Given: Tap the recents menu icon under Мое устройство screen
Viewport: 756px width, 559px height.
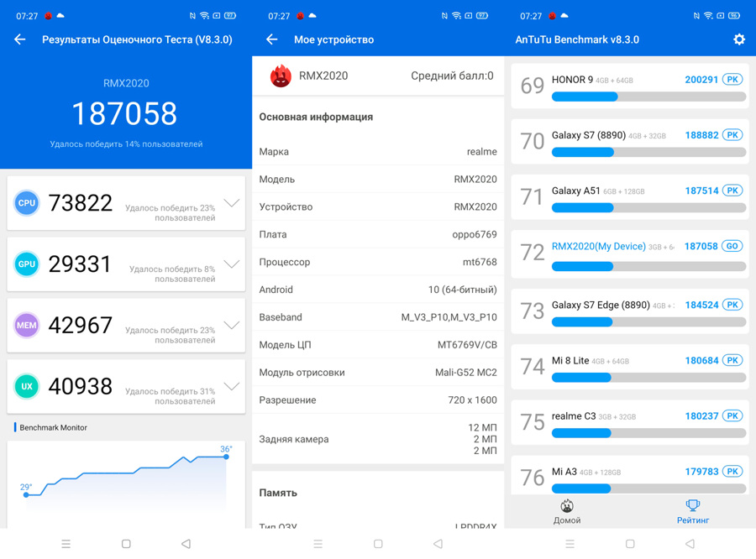Looking at the screenshot, I should 318,544.
